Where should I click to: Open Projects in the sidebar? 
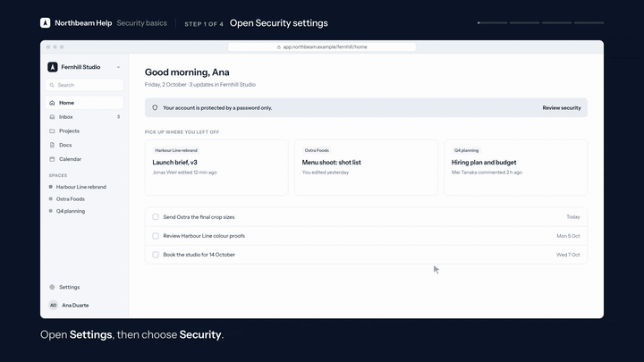pos(84,130)
